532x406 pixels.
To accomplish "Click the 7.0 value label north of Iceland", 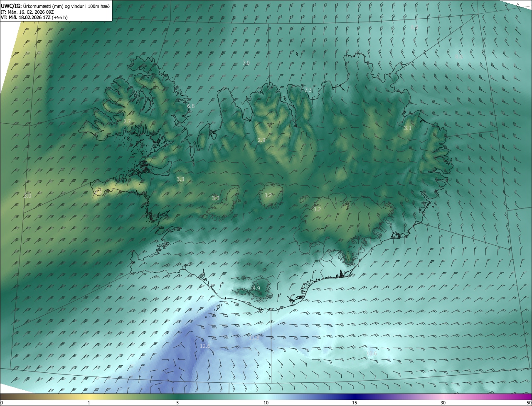I will [x=246, y=63].
